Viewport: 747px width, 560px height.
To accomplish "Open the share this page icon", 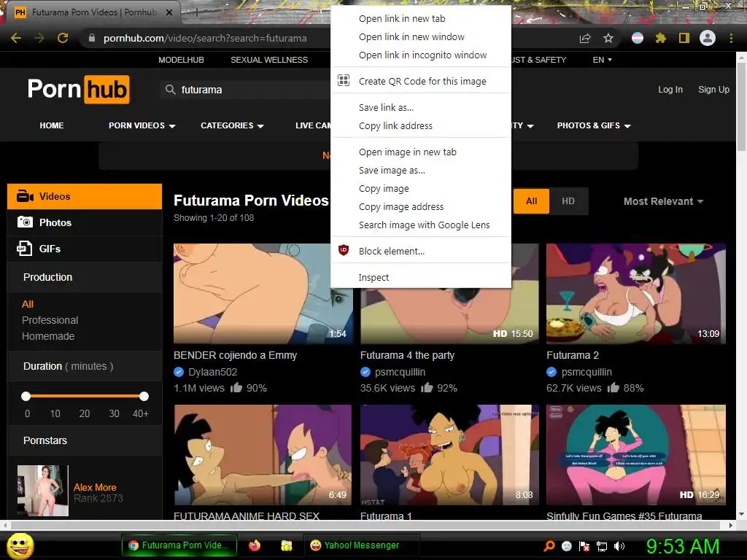I will click(585, 38).
